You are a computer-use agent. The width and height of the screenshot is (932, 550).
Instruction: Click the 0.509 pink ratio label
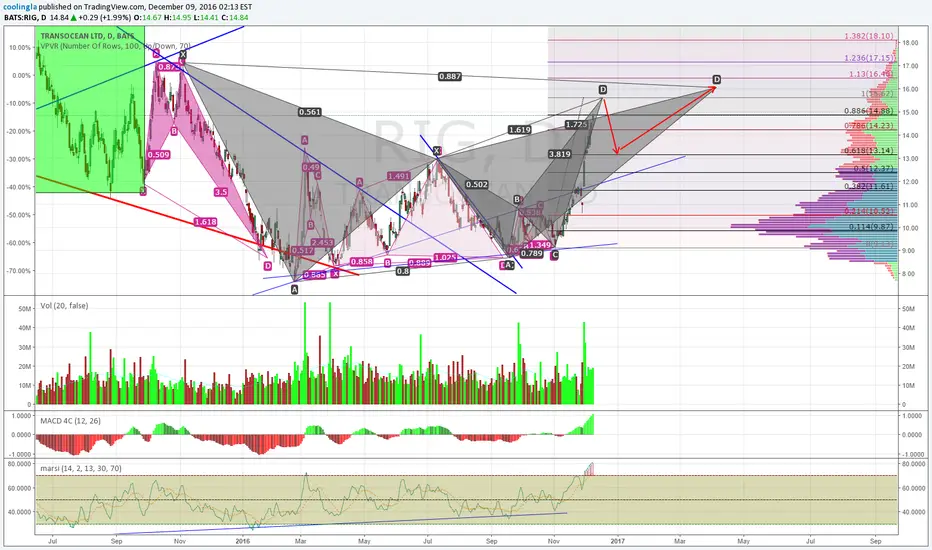pyautogui.click(x=158, y=155)
